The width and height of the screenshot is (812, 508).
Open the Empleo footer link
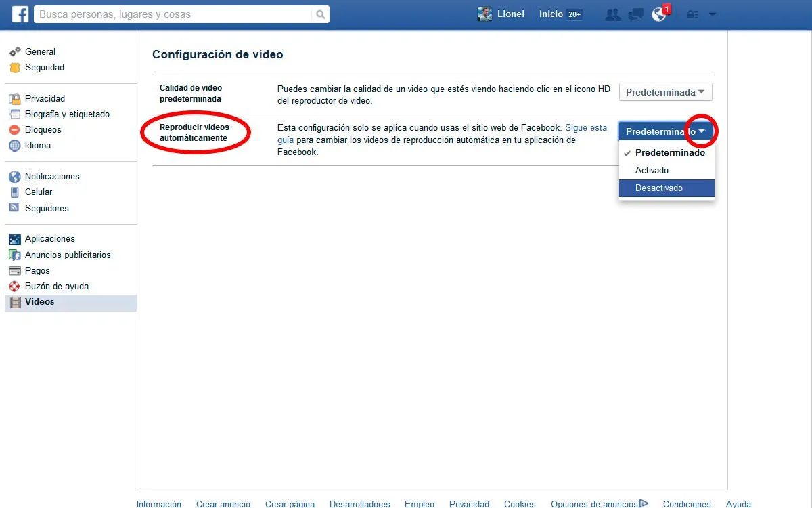[420, 504]
